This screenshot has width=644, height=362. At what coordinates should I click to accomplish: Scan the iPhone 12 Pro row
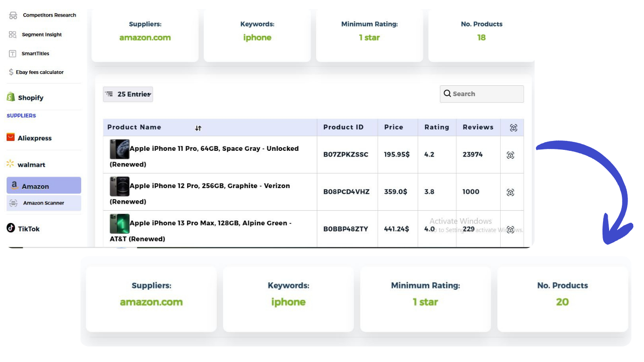511,192
